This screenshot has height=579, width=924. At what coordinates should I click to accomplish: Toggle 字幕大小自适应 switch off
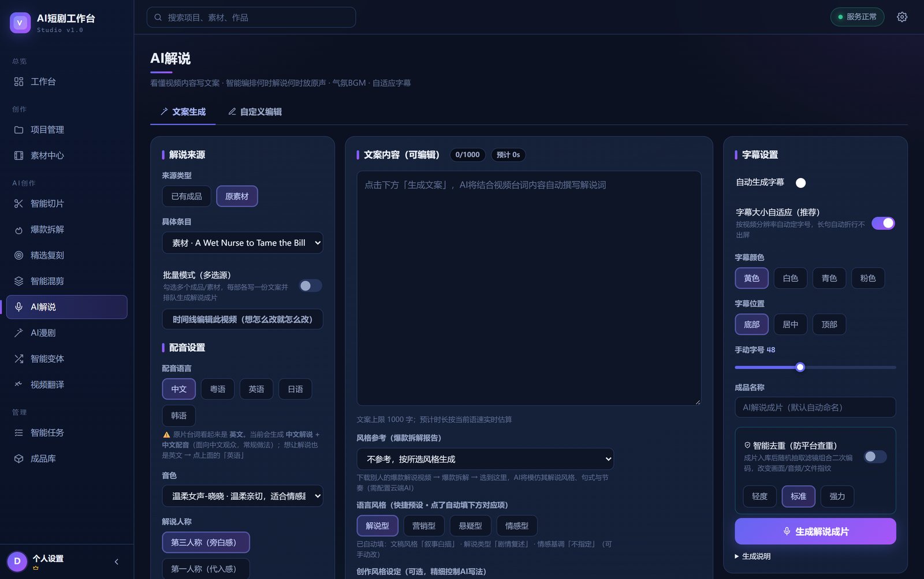(883, 223)
